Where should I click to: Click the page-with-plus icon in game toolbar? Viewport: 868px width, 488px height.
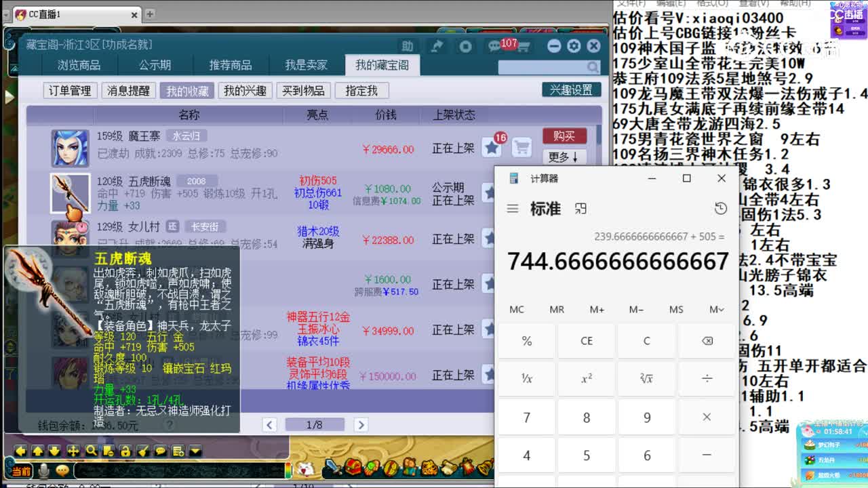[x=178, y=451]
